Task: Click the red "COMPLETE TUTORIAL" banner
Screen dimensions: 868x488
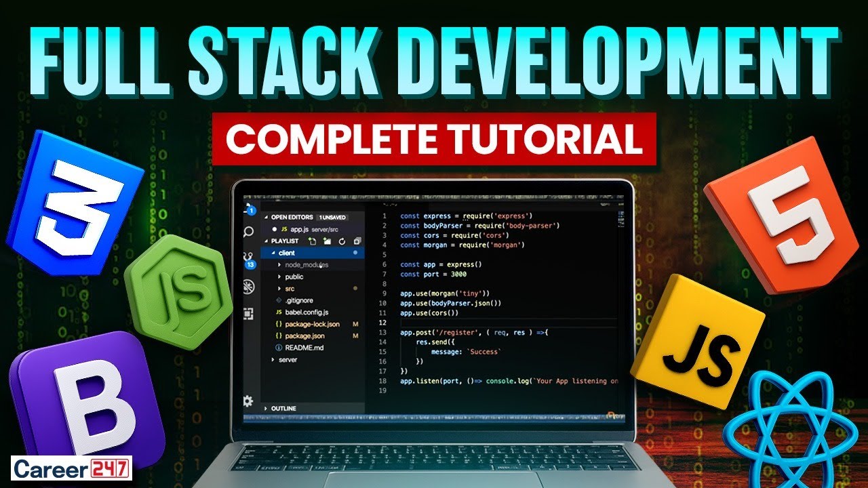Action: (x=434, y=139)
